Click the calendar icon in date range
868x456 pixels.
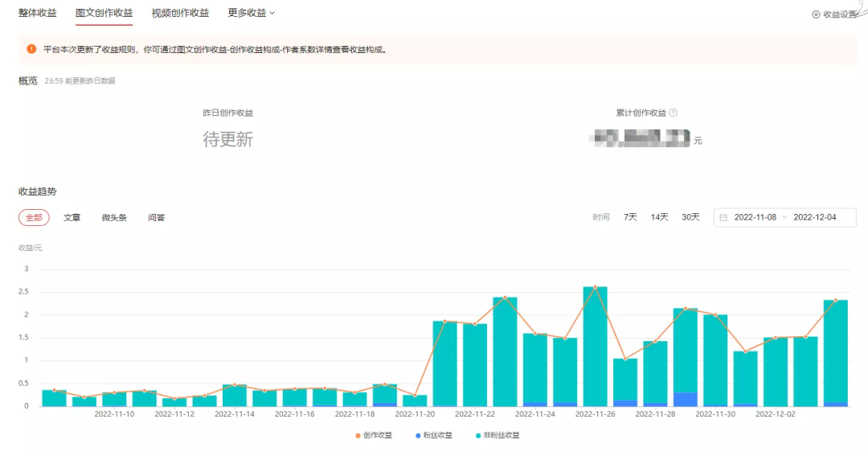(x=723, y=218)
